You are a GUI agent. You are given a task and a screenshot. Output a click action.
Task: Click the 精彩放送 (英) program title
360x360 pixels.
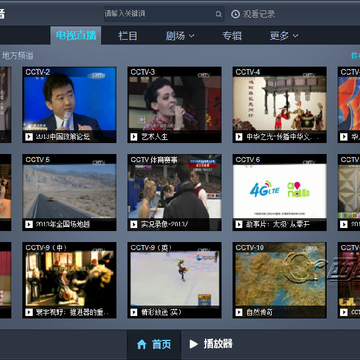coord(161,312)
